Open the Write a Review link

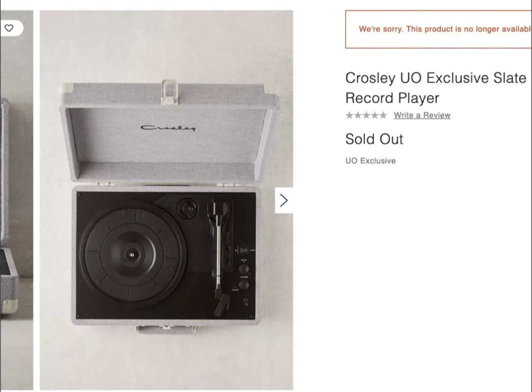pyautogui.click(x=422, y=115)
